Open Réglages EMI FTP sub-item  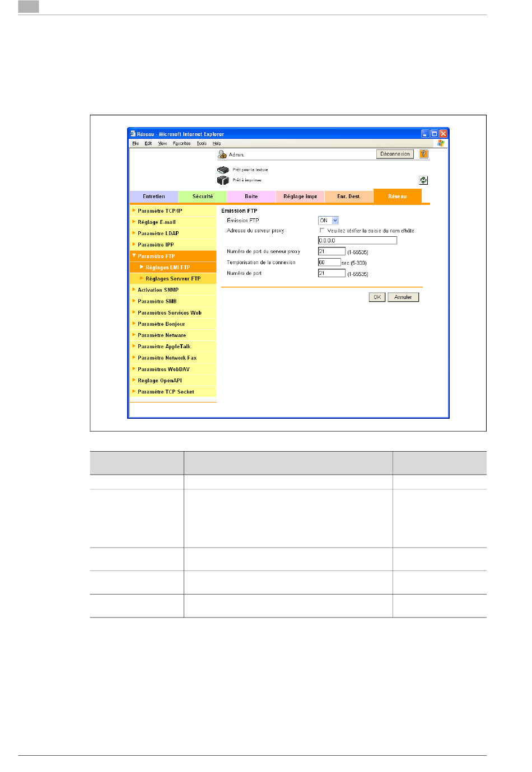click(x=173, y=268)
